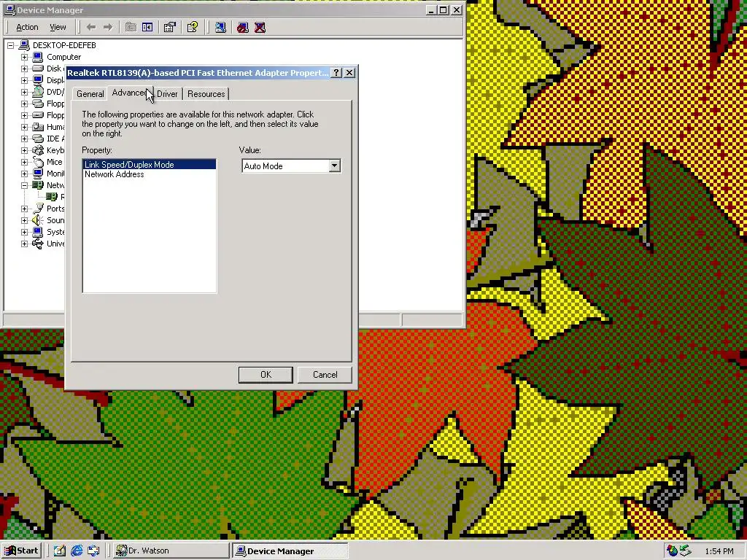Open the View menu in Device Manager

[x=58, y=27]
